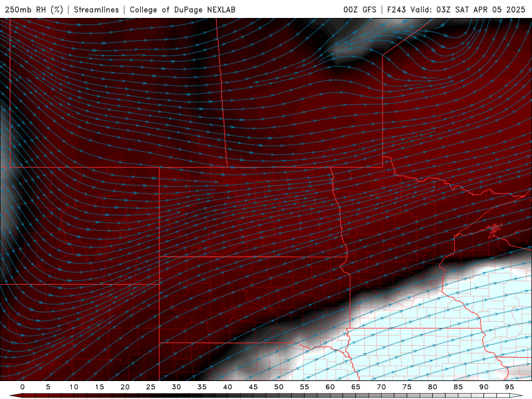This screenshot has width=532, height=399.
Task: Click the 'F243' forecast hour label
Action: click(x=396, y=9)
